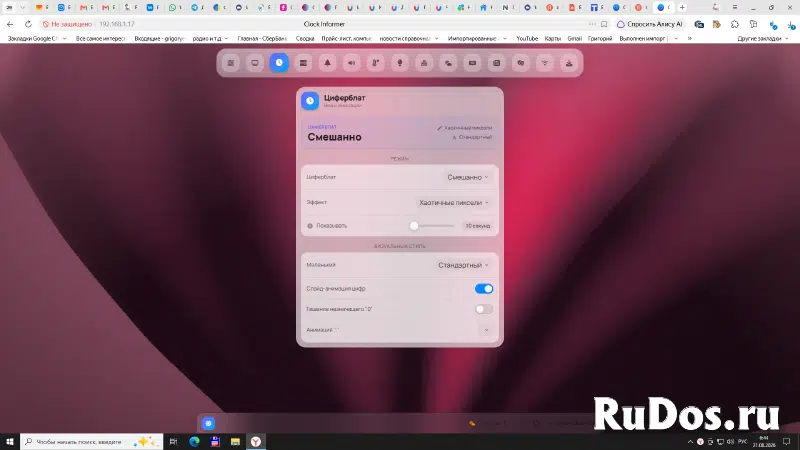The height and width of the screenshot is (450, 800).
Task: Open the Wi-Fi network section icon
Action: coord(545,63)
